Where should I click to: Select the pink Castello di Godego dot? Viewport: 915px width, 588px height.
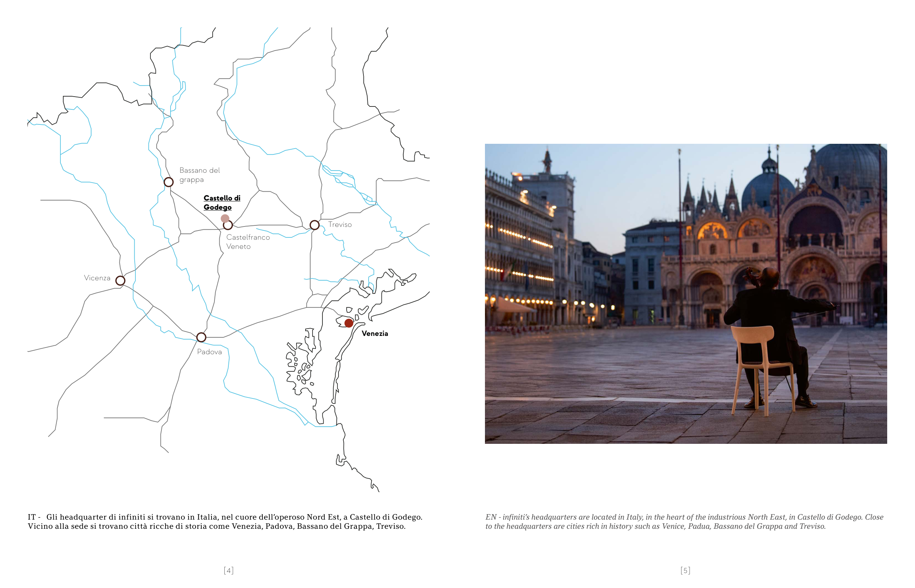(x=225, y=218)
